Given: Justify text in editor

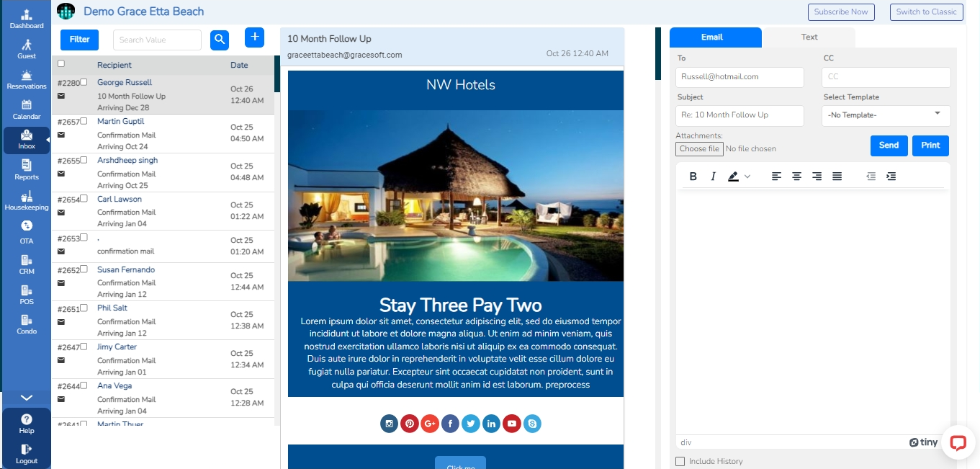Looking at the screenshot, I should coord(837,177).
